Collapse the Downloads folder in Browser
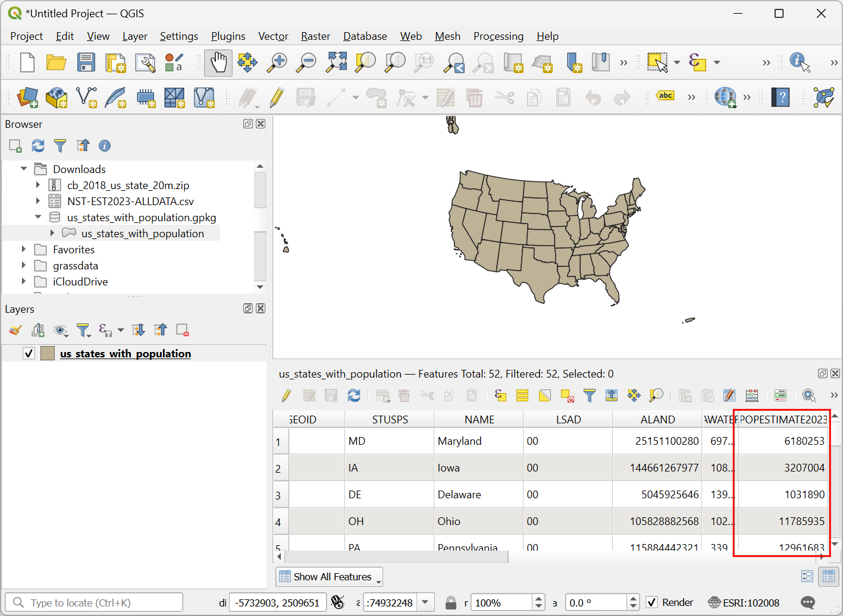 tap(24, 169)
